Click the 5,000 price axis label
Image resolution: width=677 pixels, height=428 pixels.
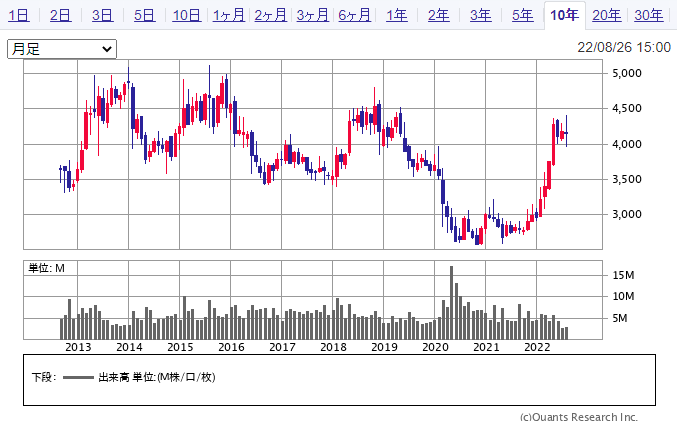tap(627, 73)
